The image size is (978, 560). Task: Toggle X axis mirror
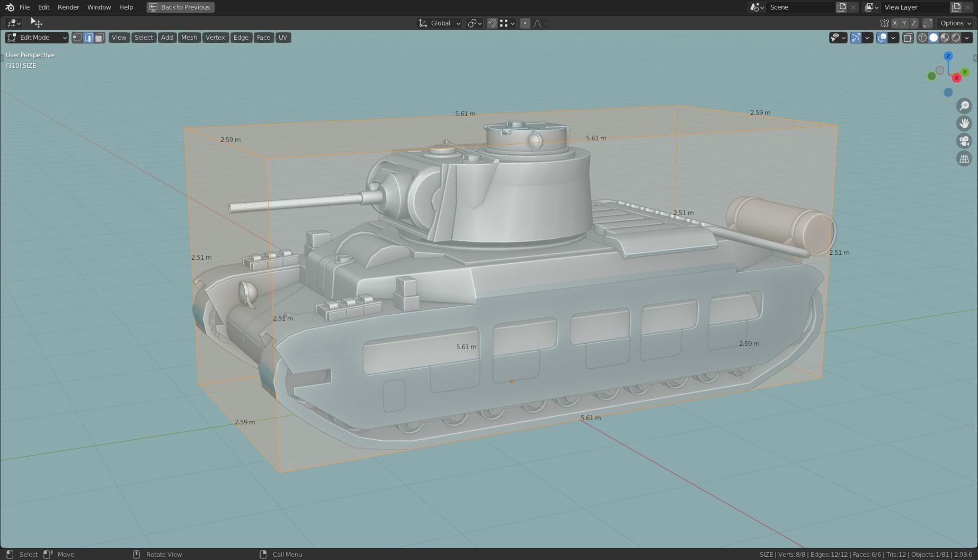(895, 23)
